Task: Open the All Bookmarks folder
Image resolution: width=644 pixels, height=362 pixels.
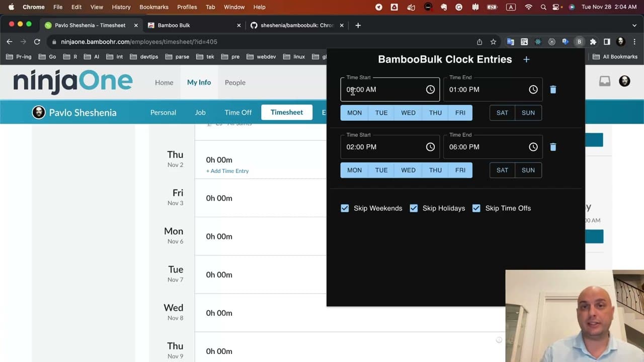Action: coord(615,57)
